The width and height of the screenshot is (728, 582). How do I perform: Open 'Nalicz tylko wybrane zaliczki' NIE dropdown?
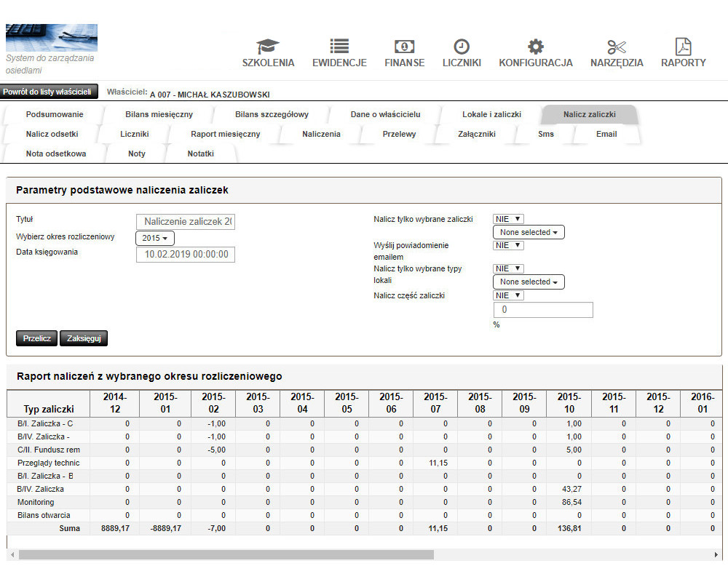508,219
